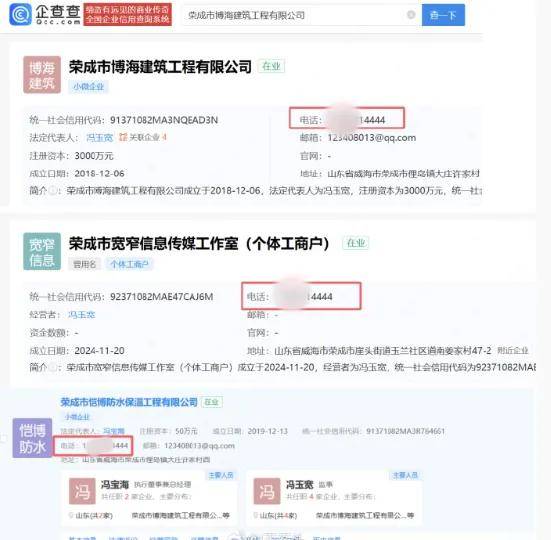Click credit code starting 91371082MA3R
551x540 pixels.
[x=406, y=431]
